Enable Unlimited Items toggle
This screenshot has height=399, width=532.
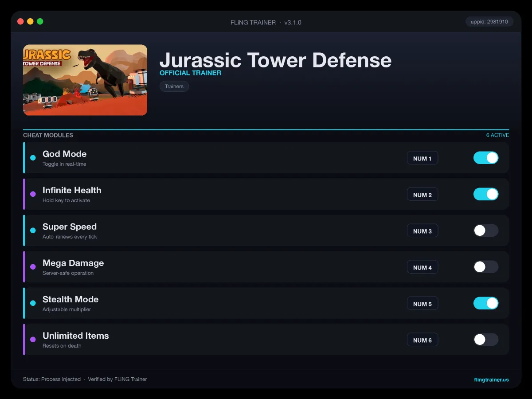pos(486,340)
